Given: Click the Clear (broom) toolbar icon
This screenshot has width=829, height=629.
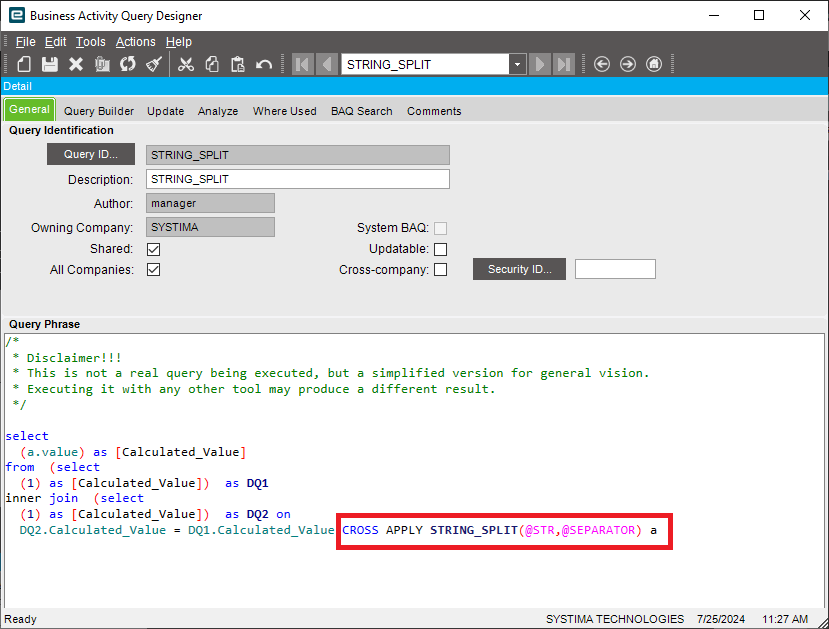Looking at the screenshot, I should click(x=154, y=64).
